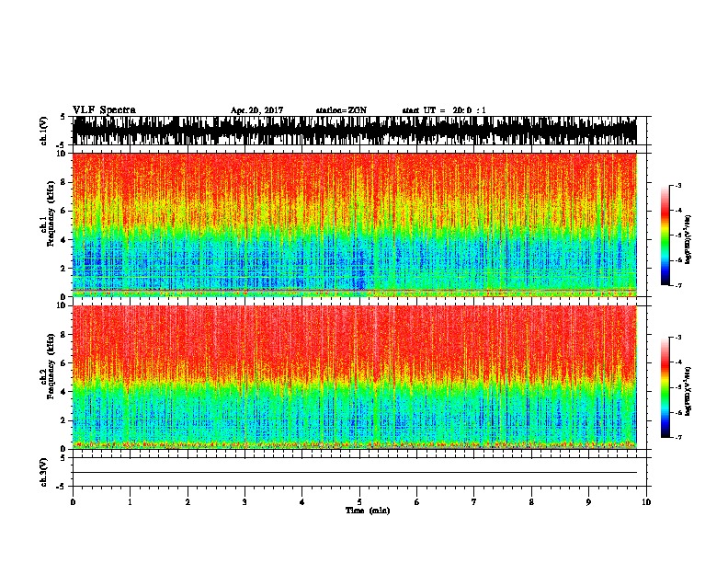Click the ch.1 'Frequency (kHz)' axis label

coord(51,214)
